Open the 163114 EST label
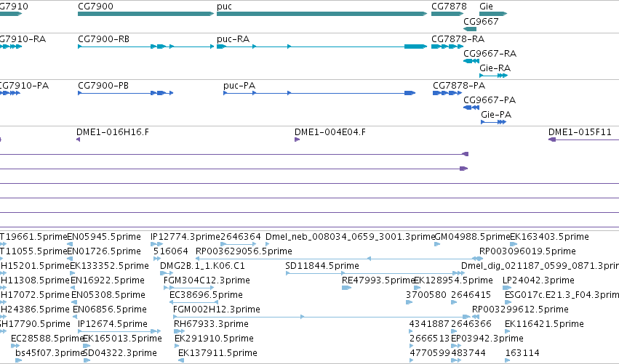The height and width of the screenshot is (364, 619). [x=522, y=353]
